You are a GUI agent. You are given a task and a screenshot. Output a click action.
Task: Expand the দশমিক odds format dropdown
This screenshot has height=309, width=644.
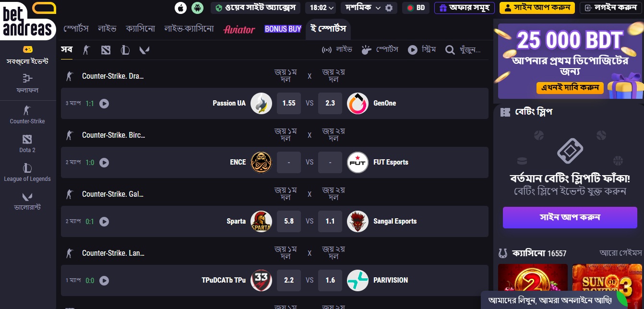click(x=362, y=8)
